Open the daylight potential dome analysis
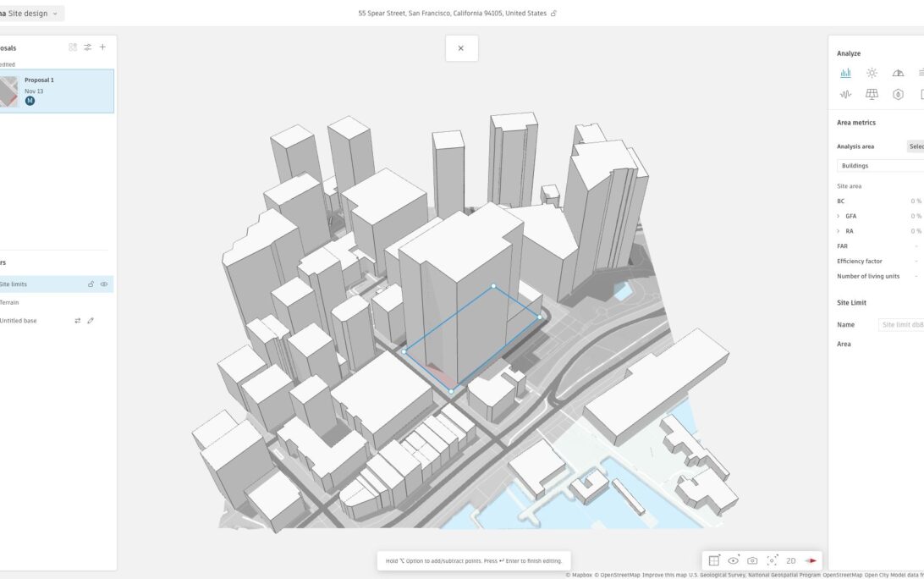924x579 pixels. coord(898,74)
